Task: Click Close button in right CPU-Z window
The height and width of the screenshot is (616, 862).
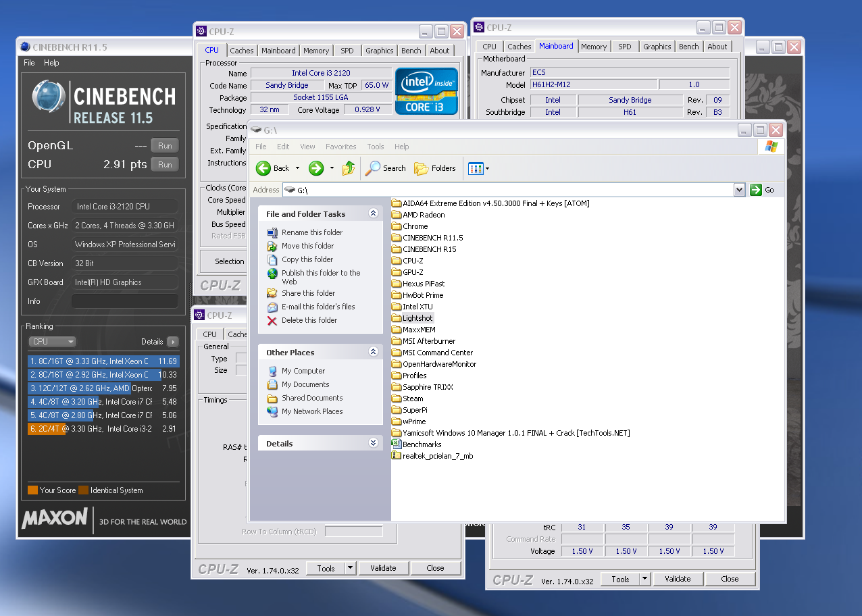Action: pos(730,579)
